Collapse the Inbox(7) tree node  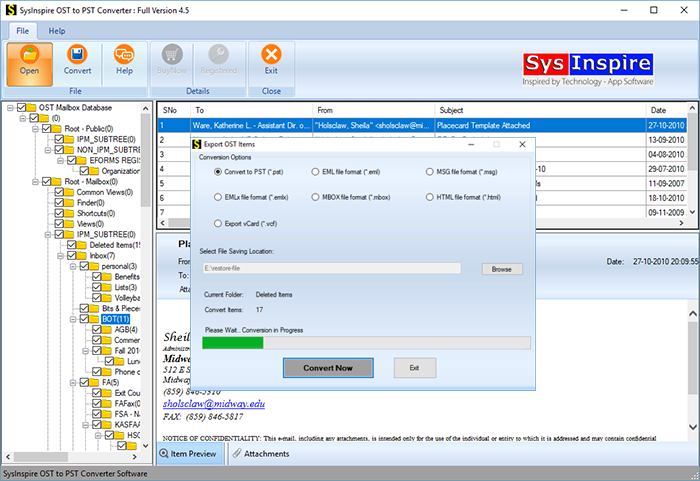tap(60, 256)
